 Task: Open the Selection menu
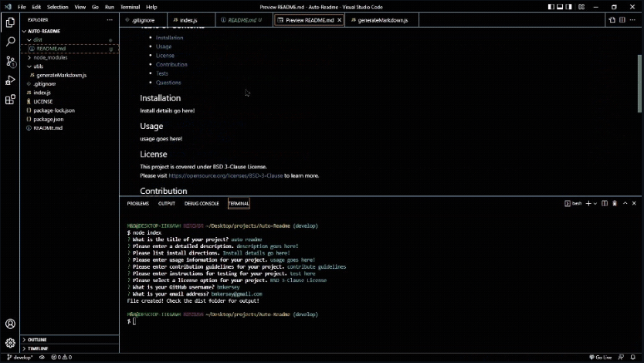(57, 7)
